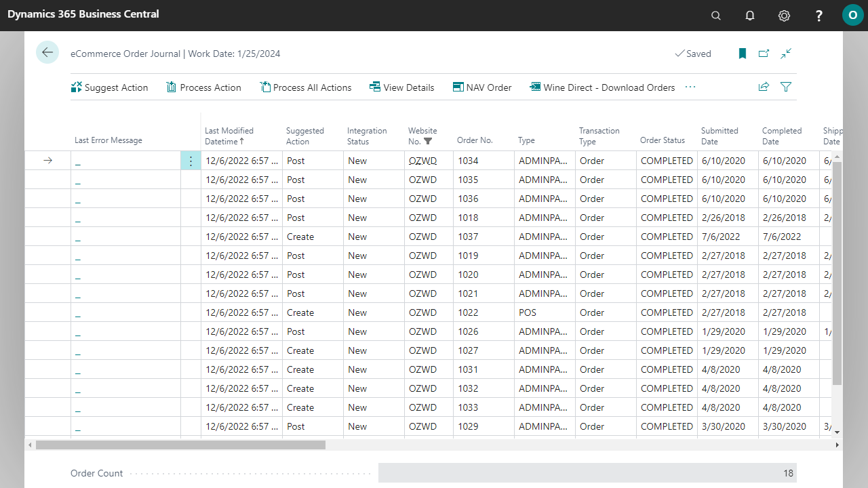Viewport: 868px width, 488px height.
Task: Open the search magnifier in top bar
Action: point(716,16)
